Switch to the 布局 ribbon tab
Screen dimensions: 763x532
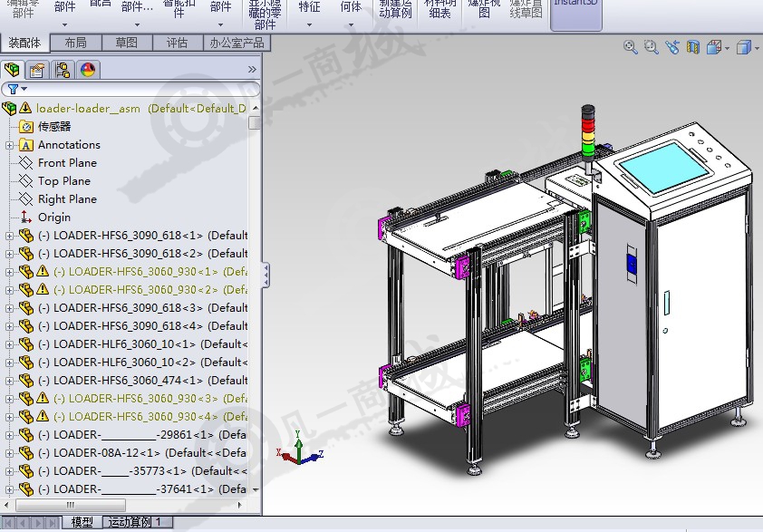[x=76, y=43]
